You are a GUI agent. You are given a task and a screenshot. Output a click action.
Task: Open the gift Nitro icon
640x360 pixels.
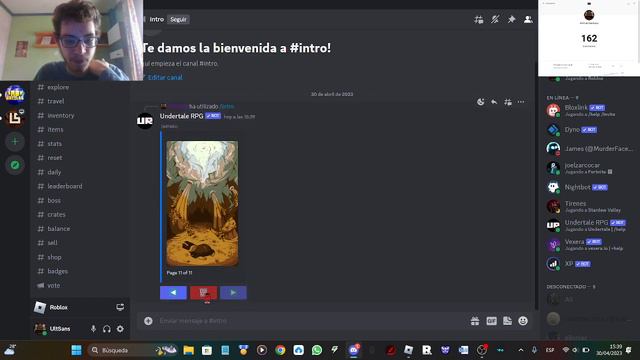click(x=475, y=321)
